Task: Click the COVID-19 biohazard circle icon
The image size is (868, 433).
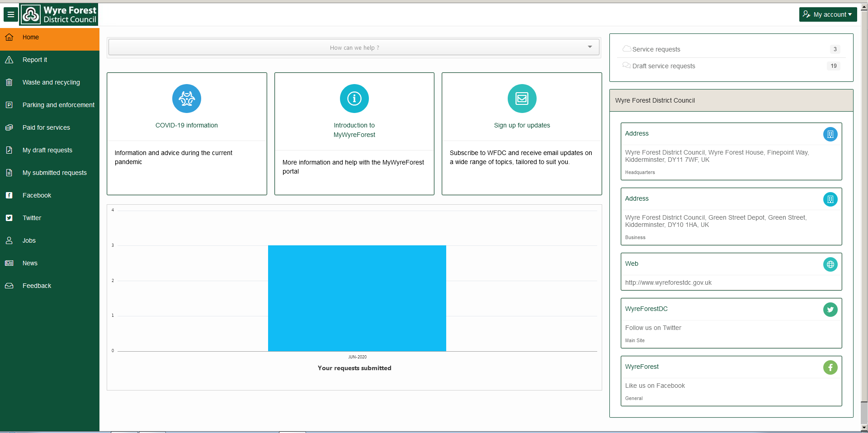Action: (x=187, y=99)
